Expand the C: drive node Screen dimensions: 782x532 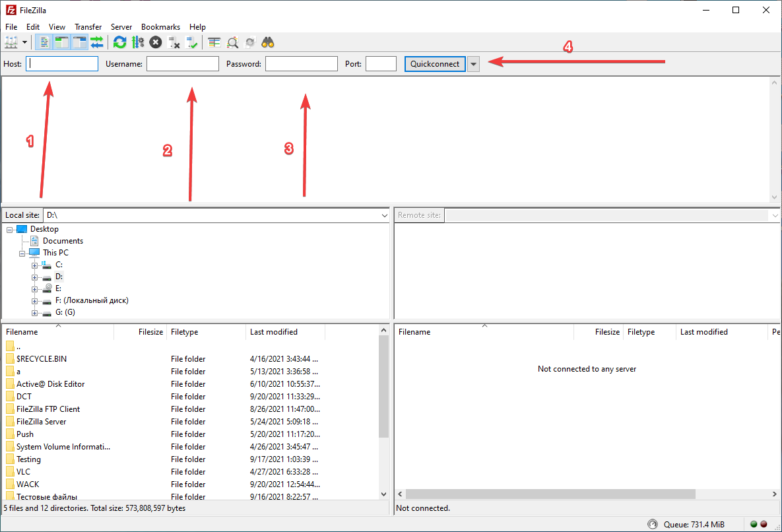[34, 266]
